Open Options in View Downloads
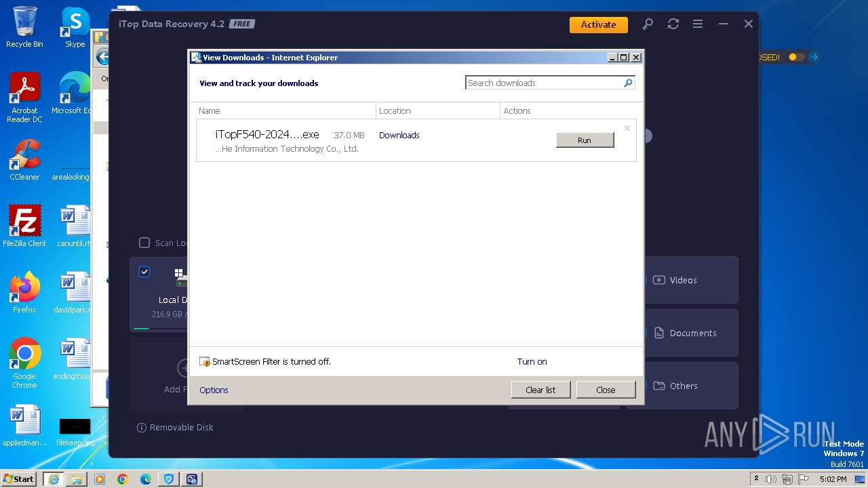Screen dimensions: 868x488 coord(214,390)
